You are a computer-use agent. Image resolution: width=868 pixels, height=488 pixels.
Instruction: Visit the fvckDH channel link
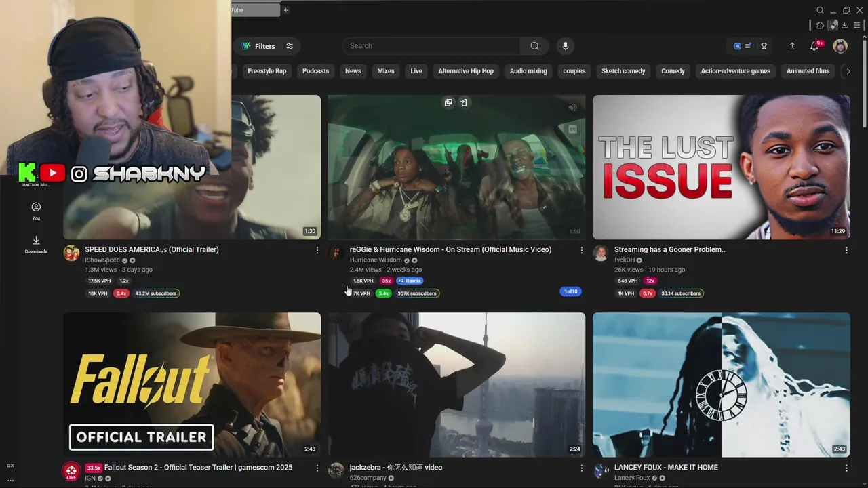(x=623, y=260)
